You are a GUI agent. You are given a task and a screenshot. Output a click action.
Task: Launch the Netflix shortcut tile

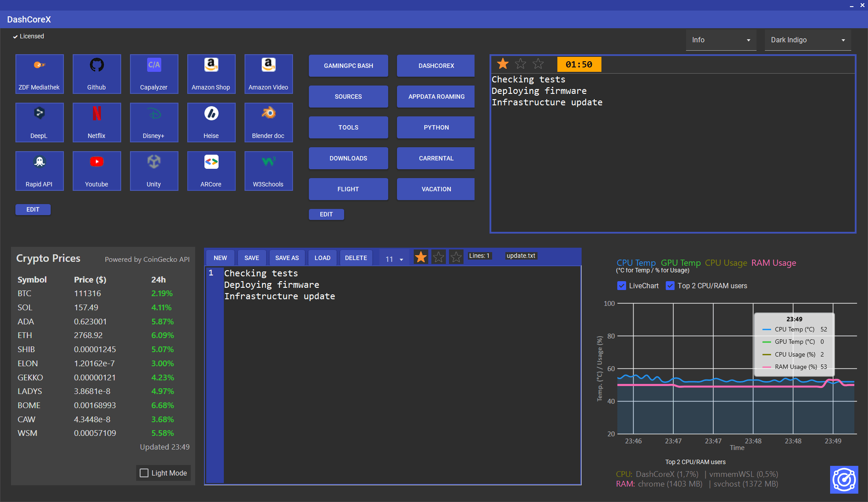(96, 123)
